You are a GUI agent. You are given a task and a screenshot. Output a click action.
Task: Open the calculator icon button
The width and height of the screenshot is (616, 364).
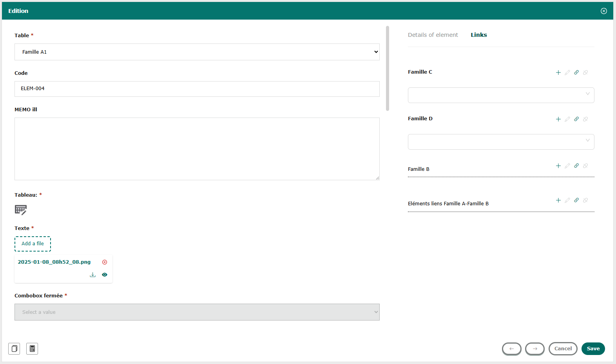tap(32, 348)
